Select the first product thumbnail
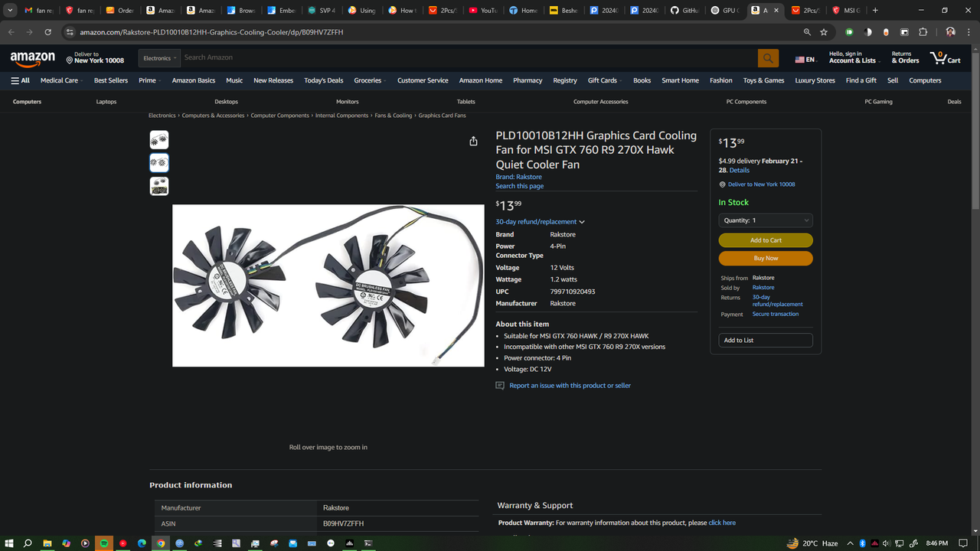Viewport: 980px width, 551px height. point(159,140)
